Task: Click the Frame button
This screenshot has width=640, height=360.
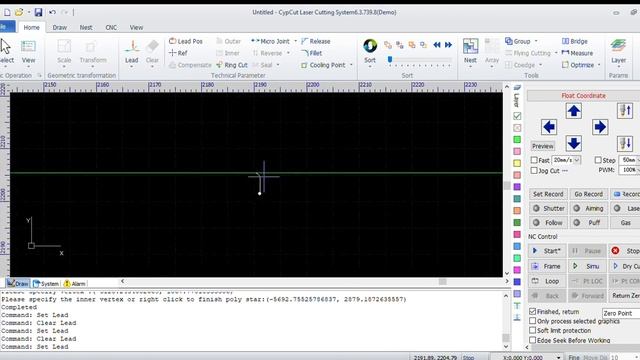Action: (x=547, y=266)
